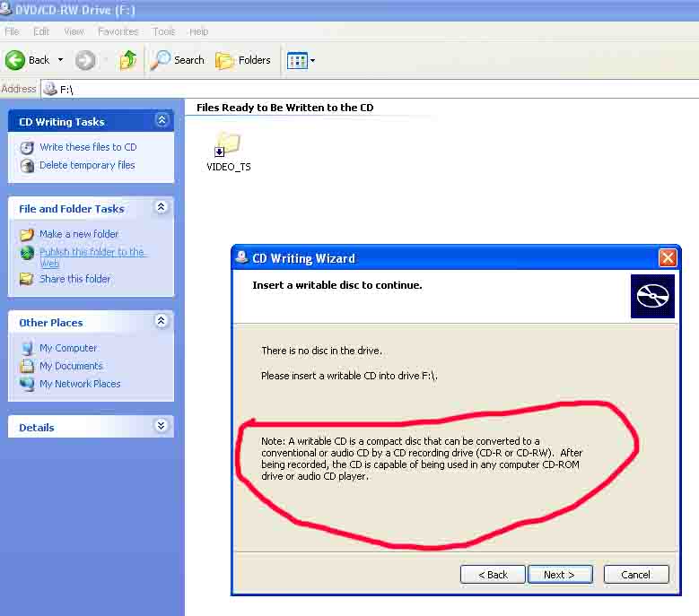This screenshot has height=616, width=699.
Task: Open the Tools menu
Action: point(163,31)
